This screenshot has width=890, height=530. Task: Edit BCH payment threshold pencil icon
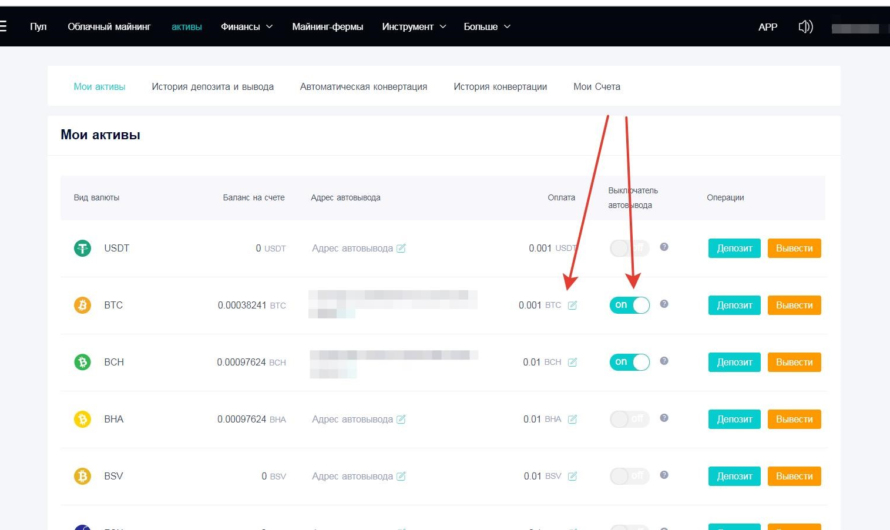[x=572, y=362]
